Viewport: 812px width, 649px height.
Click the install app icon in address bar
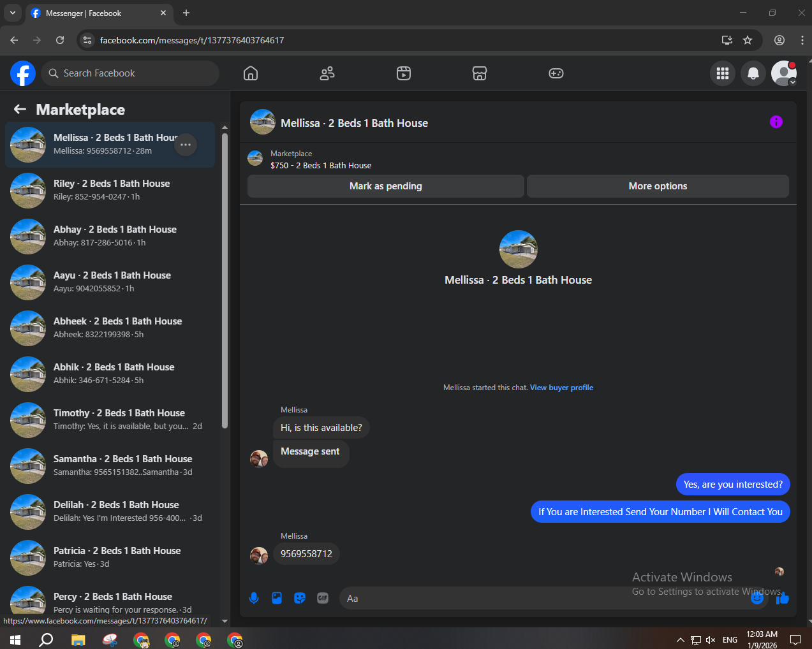[x=727, y=40]
